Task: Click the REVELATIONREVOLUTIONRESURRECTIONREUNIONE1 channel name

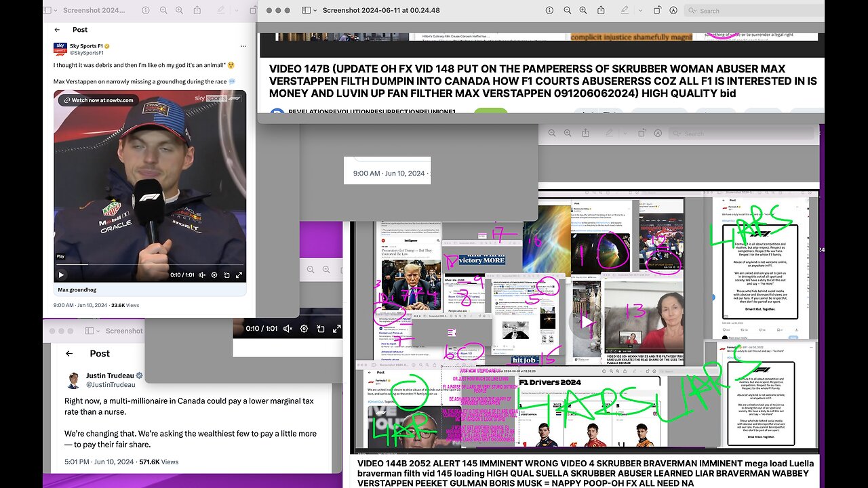Action: tap(372, 113)
